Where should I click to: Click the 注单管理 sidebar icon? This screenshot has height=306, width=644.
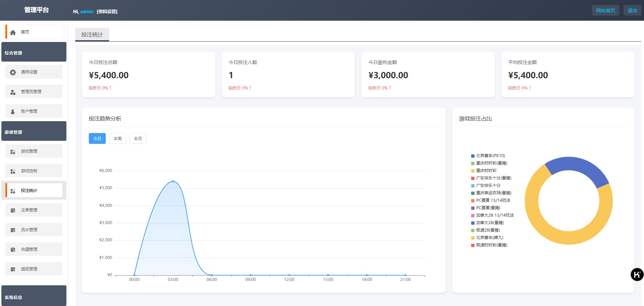(13, 211)
